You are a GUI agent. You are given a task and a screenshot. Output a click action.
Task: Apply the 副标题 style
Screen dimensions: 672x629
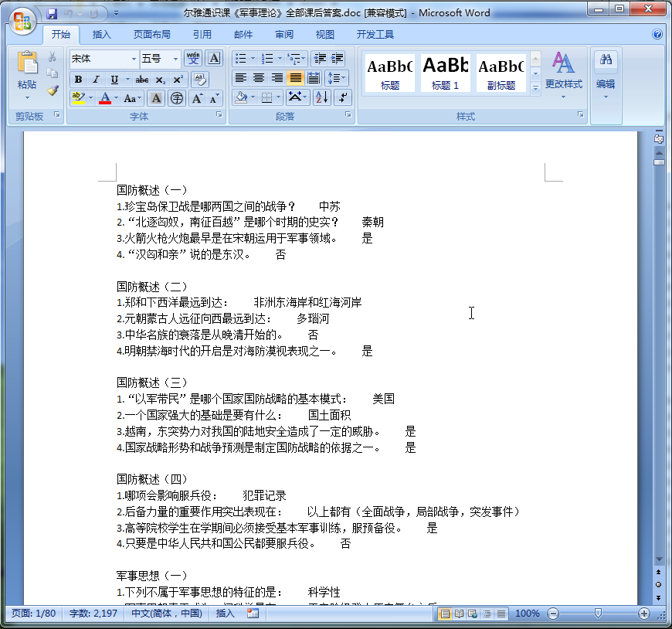(501, 73)
